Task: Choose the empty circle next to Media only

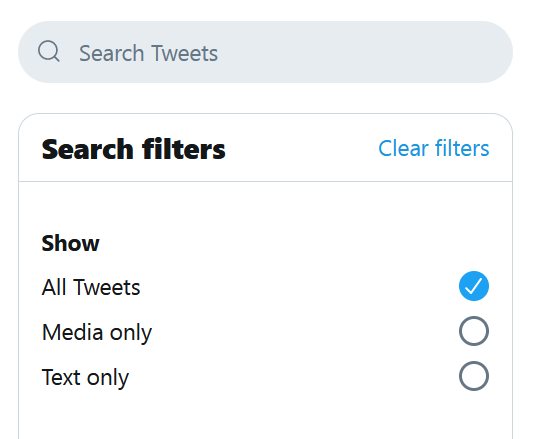Action: pos(474,331)
